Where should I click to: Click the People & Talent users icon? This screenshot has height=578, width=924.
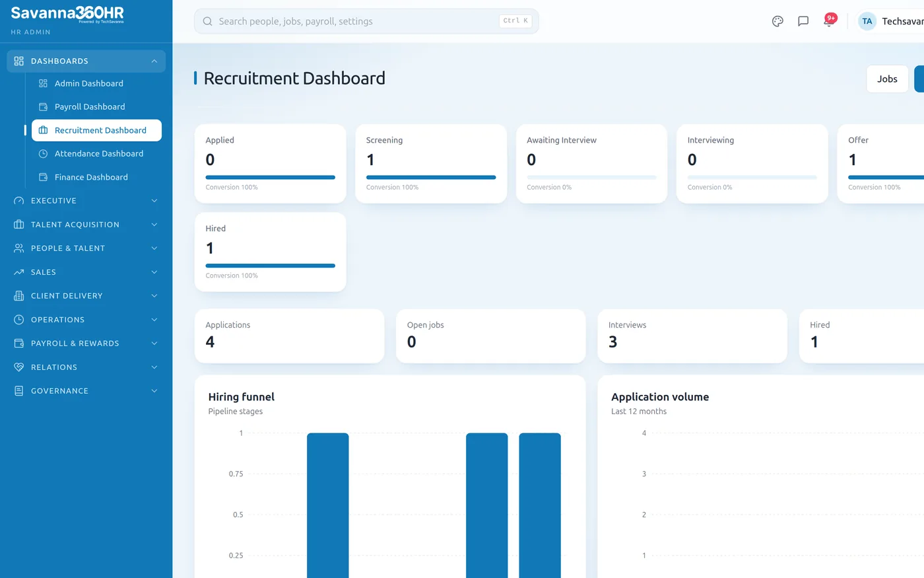coord(18,248)
